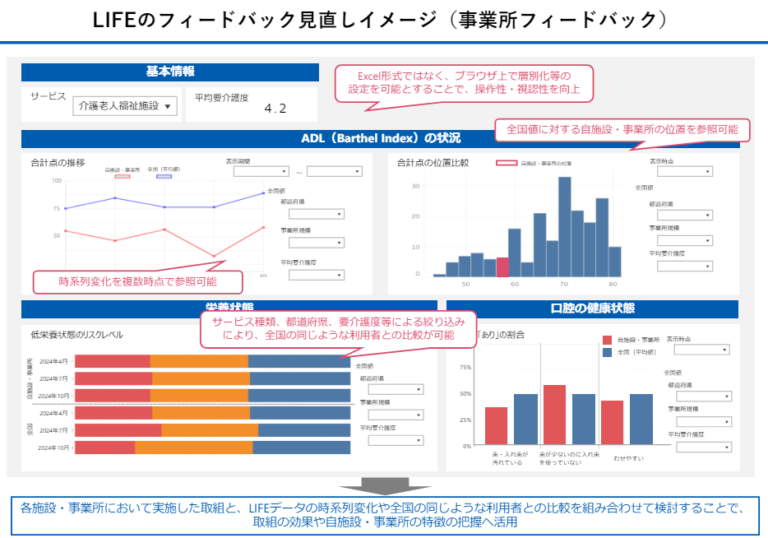Click purple 全国（平均値） legend swatch in line chart
The height and width of the screenshot is (538, 768).
pyautogui.click(x=164, y=176)
